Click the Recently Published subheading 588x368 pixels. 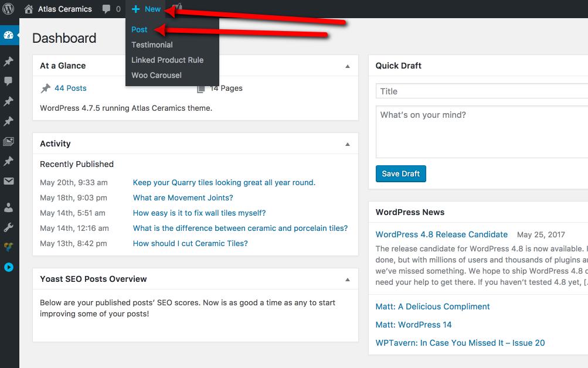(x=76, y=164)
